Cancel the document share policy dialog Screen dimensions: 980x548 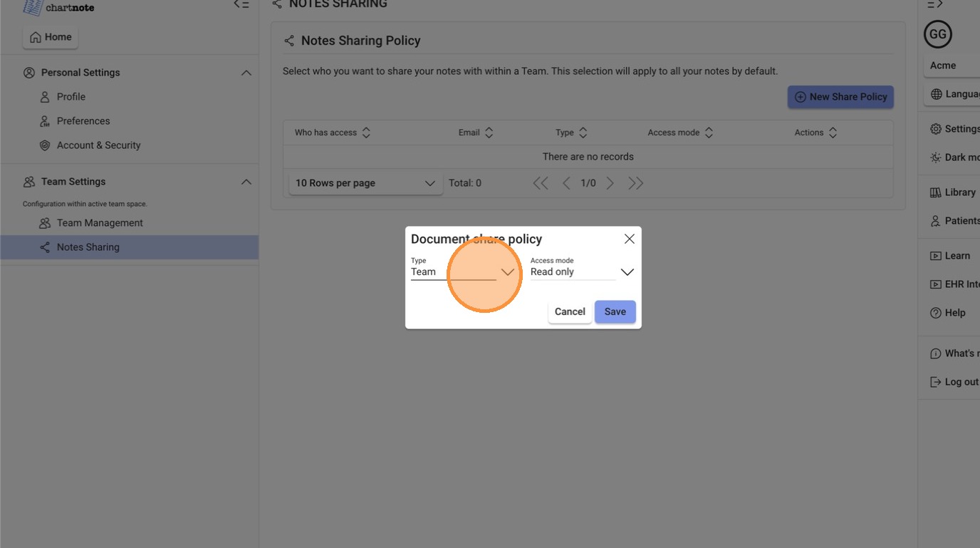(x=570, y=311)
